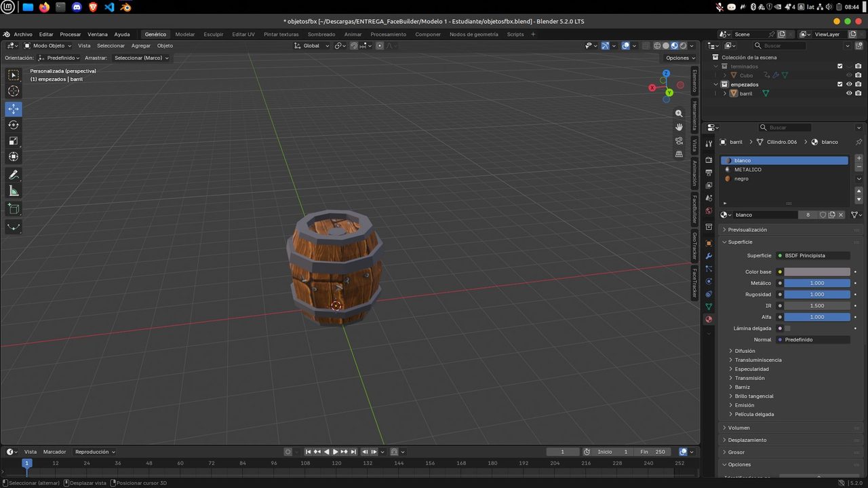The image size is (868, 488).
Task: Switch to rendered viewport shading
Action: (683, 45)
